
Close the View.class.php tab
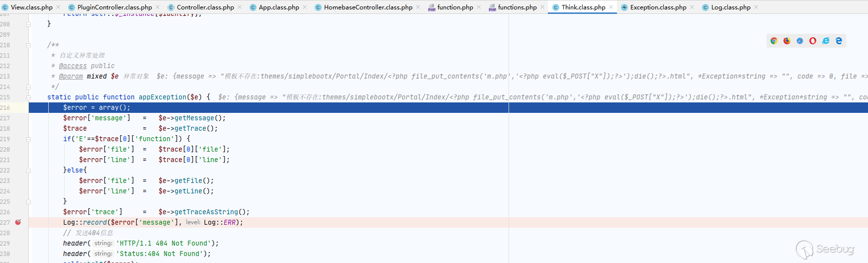coord(58,7)
